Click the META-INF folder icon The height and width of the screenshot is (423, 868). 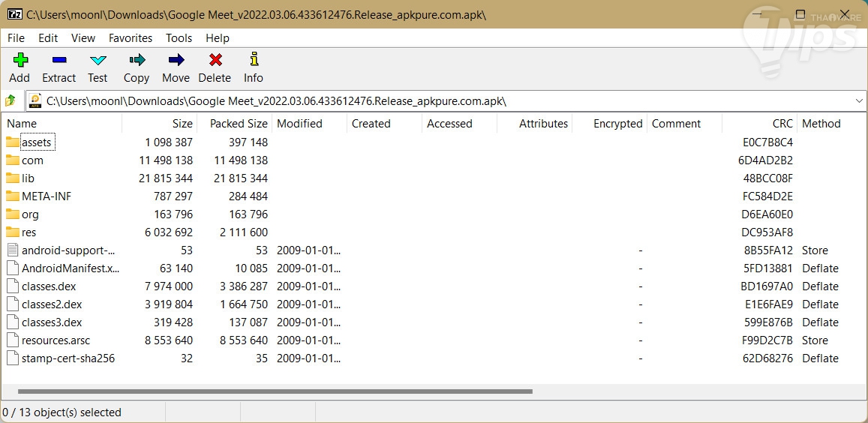click(x=13, y=196)
